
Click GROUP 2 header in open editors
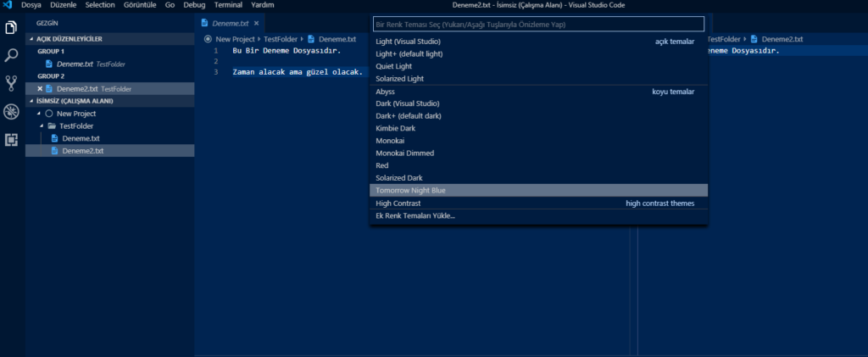coord(51,76)
